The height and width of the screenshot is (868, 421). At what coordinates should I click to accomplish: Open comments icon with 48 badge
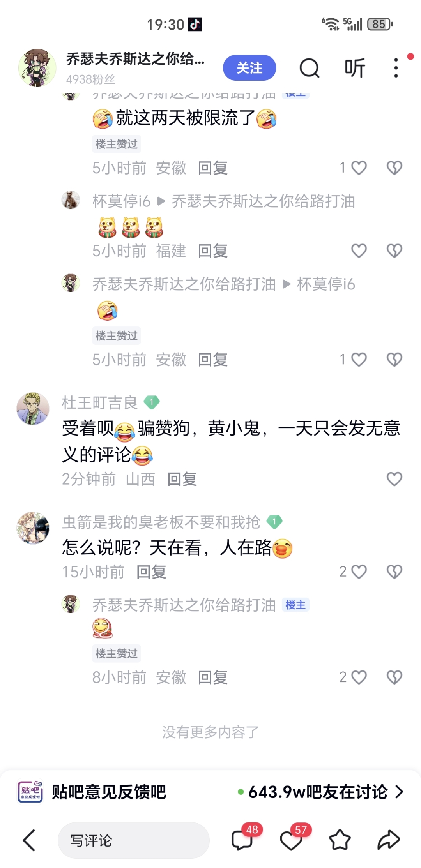pos(242,840)
